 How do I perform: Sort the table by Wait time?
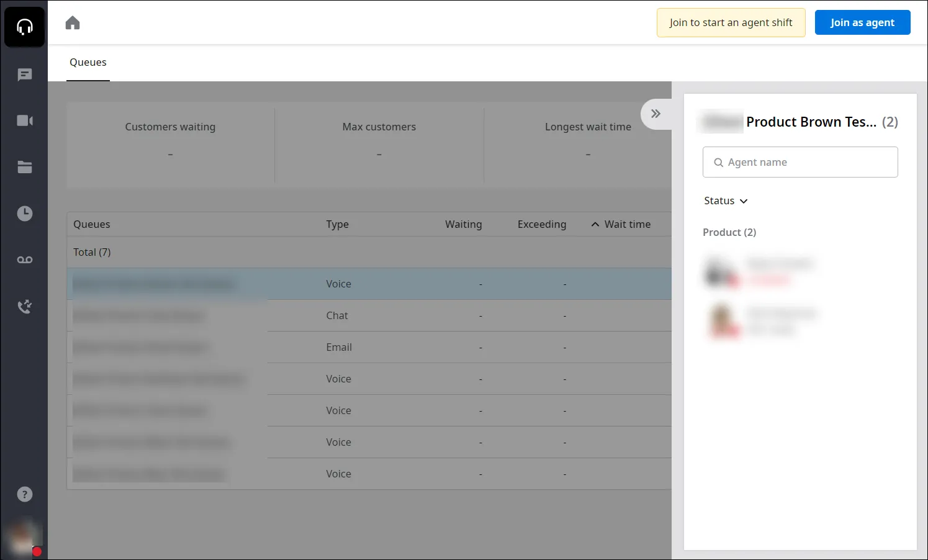click(x=621, y=224)
